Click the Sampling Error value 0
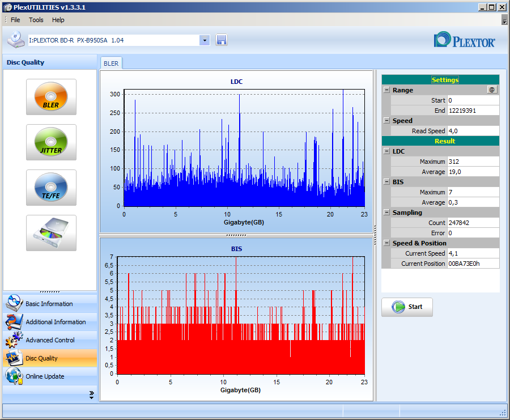The image size is (510, 420). [x=473, y=232]
